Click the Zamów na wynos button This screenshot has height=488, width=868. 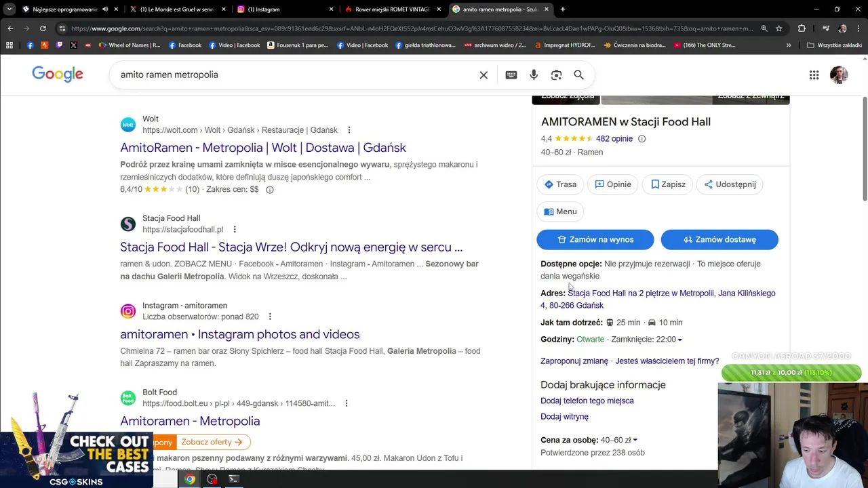(595, 239)
